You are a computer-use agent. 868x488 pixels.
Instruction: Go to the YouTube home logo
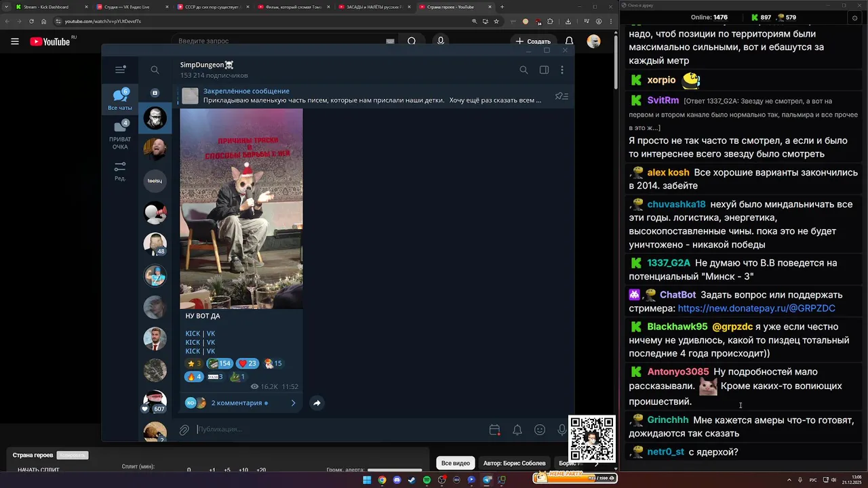(50, 41)
